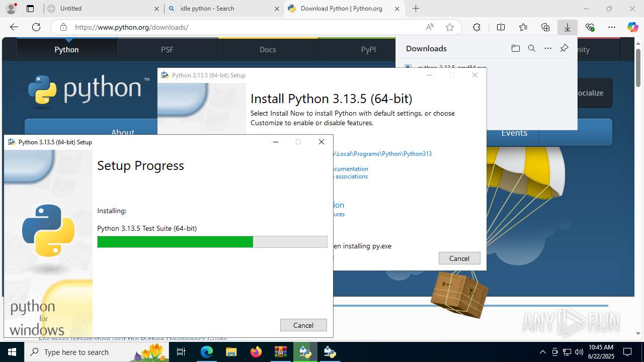Launch Microsoft Edge from taskbar

click(207, 352)
